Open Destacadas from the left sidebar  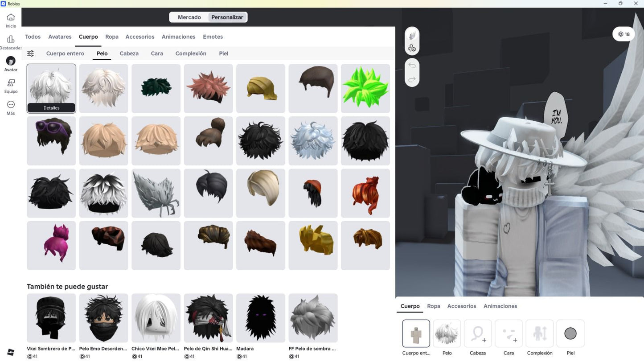coord(11,42)
